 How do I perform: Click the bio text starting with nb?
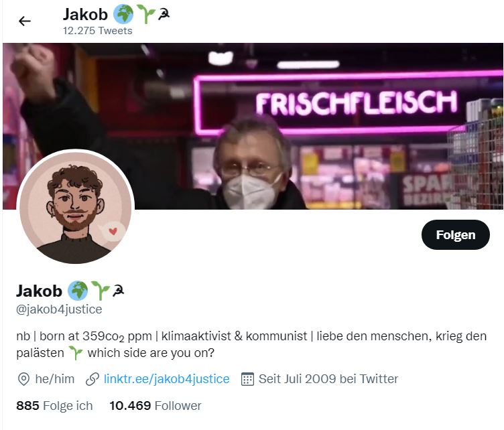coord(251,344)
